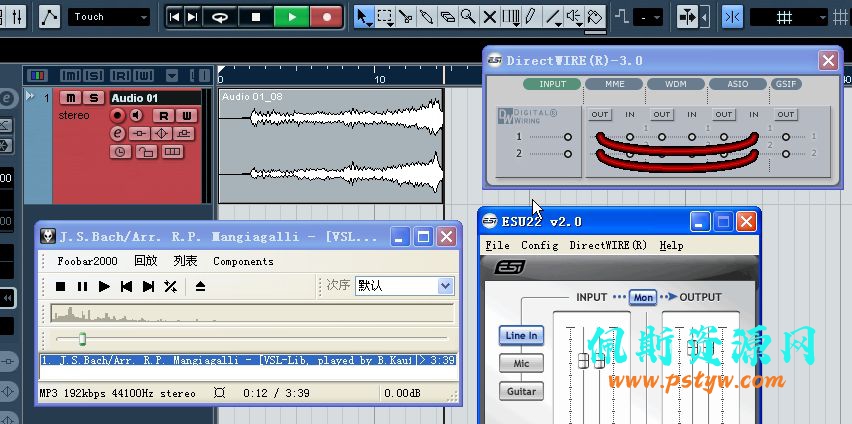Solo the Audio 01 track
The height and width of the screenshot is (424, 852).
coord(93,98)
